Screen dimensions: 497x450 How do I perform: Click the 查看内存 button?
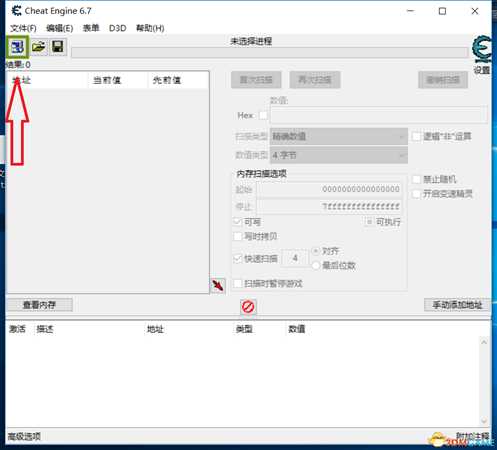tap(39, 305)
